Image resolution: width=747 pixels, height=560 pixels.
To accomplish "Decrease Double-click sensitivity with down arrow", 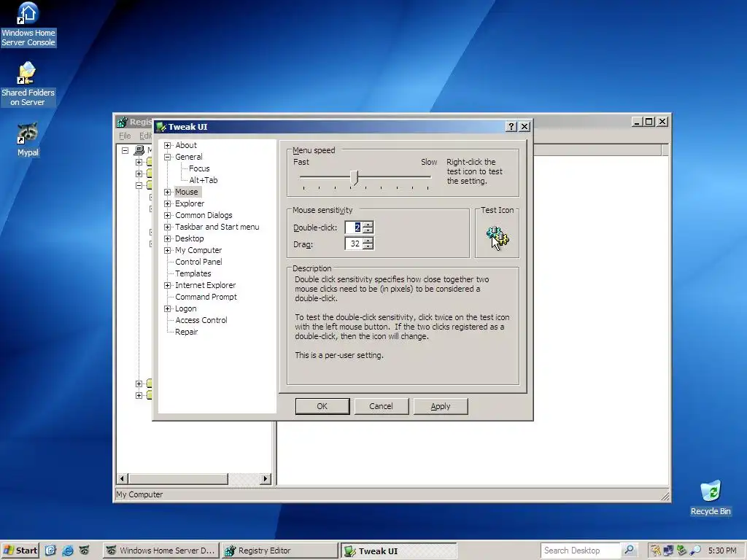I will tap(368, 230).
